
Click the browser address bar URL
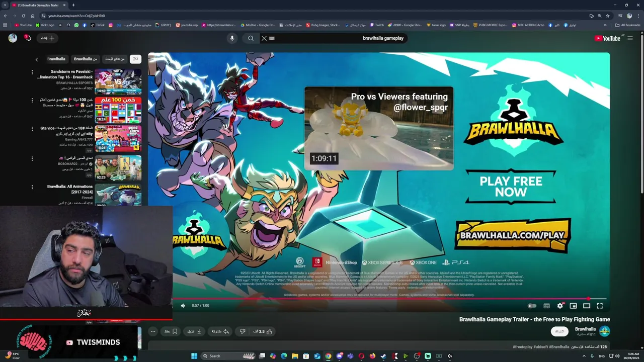point(76,16)
